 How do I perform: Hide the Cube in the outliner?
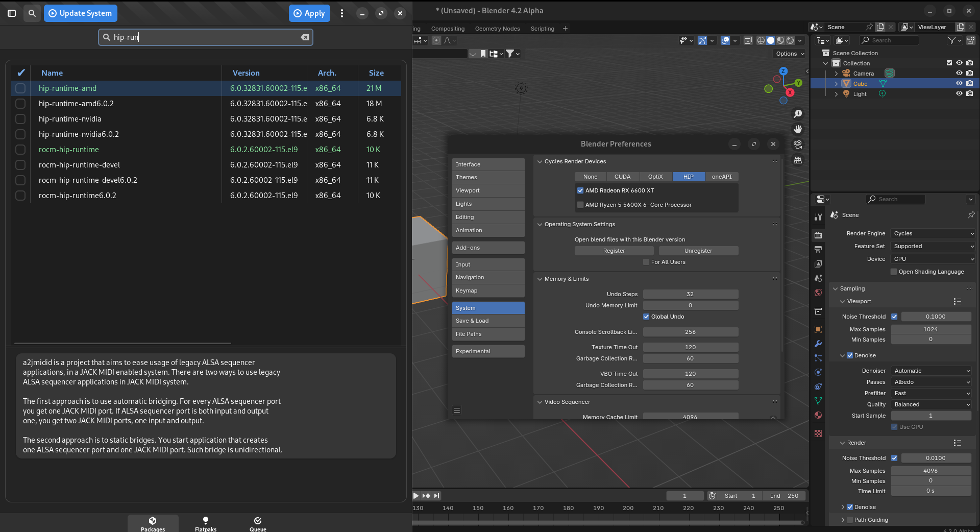pyautogui.click(x=959, y=84)
